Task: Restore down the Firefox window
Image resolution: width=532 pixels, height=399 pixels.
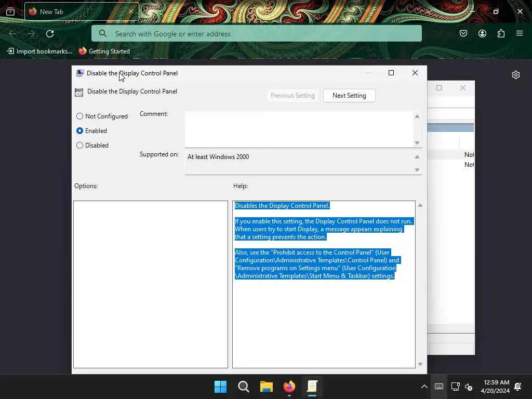Action: pyautogui.click(x=496, y=11)
